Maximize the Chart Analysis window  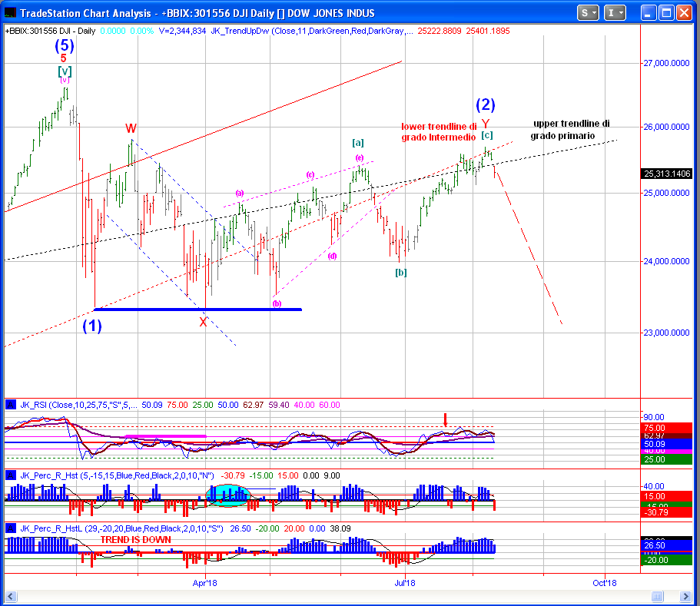666,13
